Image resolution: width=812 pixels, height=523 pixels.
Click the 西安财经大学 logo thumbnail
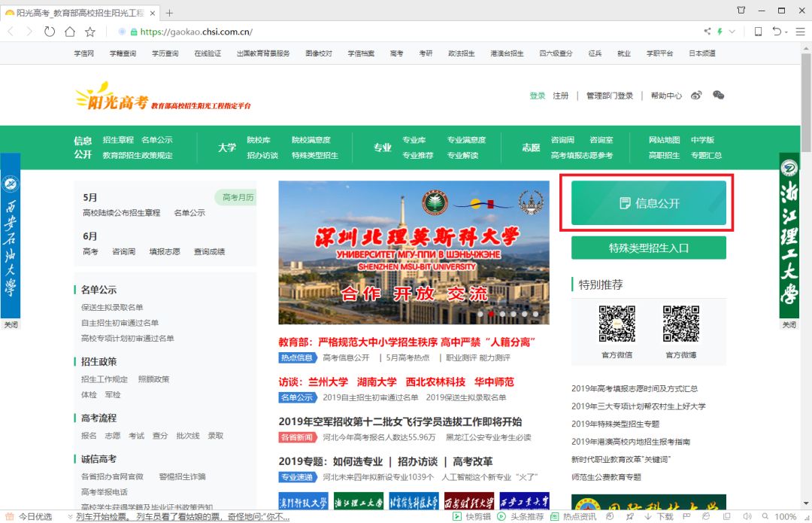469,500
